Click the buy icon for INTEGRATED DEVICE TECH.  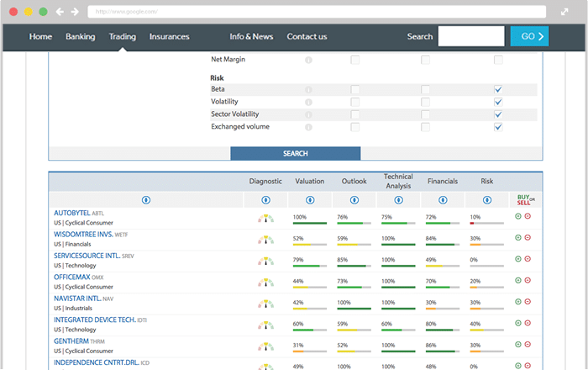[518, 323]
